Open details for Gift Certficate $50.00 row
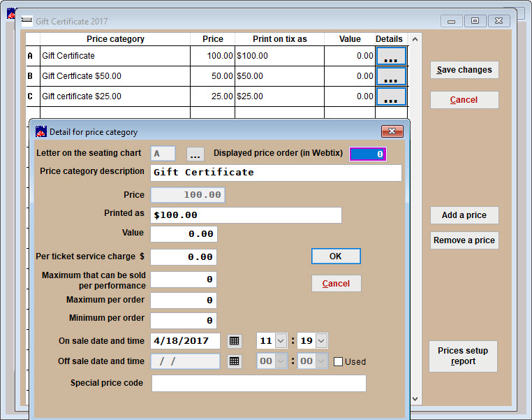This screenshot has width=532, height=420. tap(391, 76)
